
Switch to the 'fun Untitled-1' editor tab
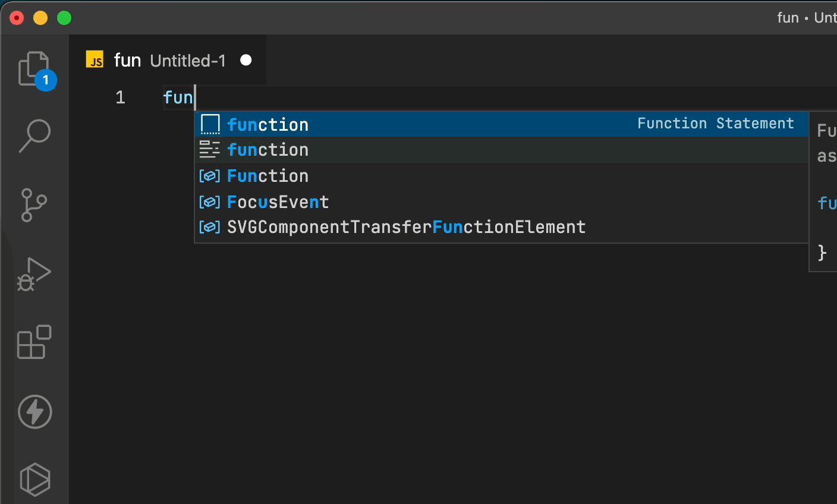169,60
